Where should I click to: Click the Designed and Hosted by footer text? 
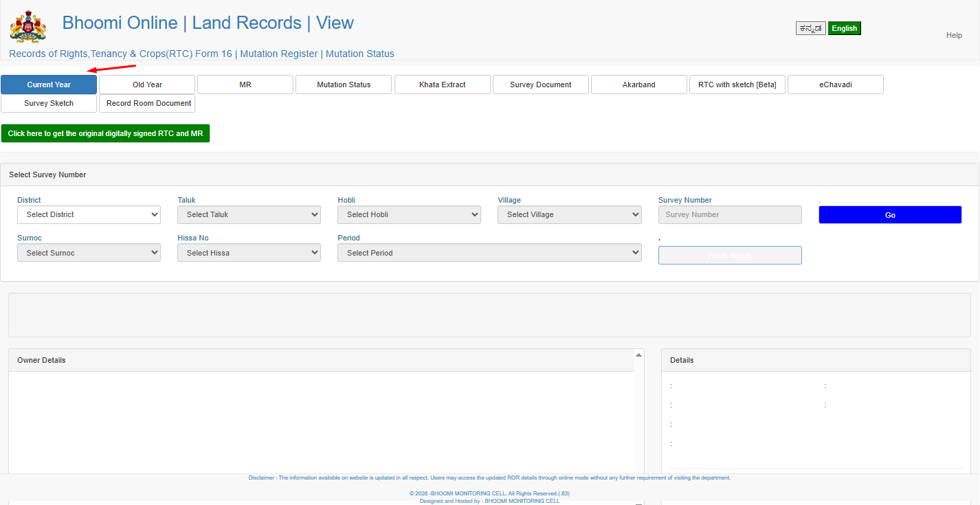pyautogui.click(x=489, y=501)
